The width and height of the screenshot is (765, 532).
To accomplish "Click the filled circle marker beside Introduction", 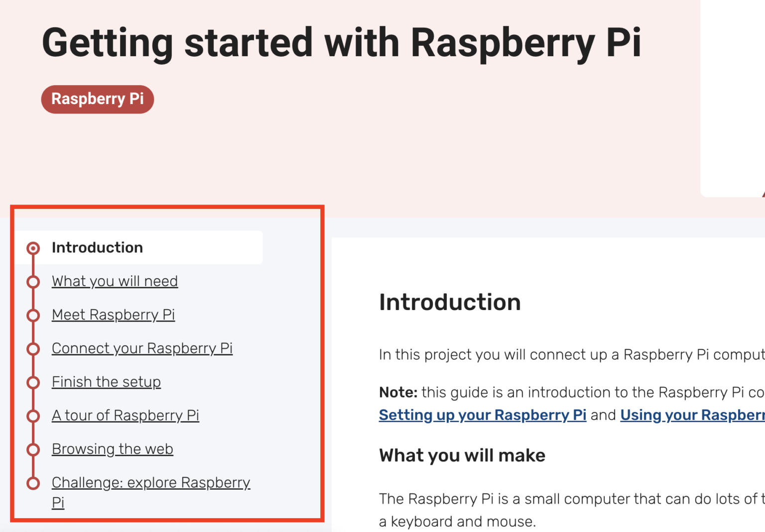I will [x=33, y=247].
